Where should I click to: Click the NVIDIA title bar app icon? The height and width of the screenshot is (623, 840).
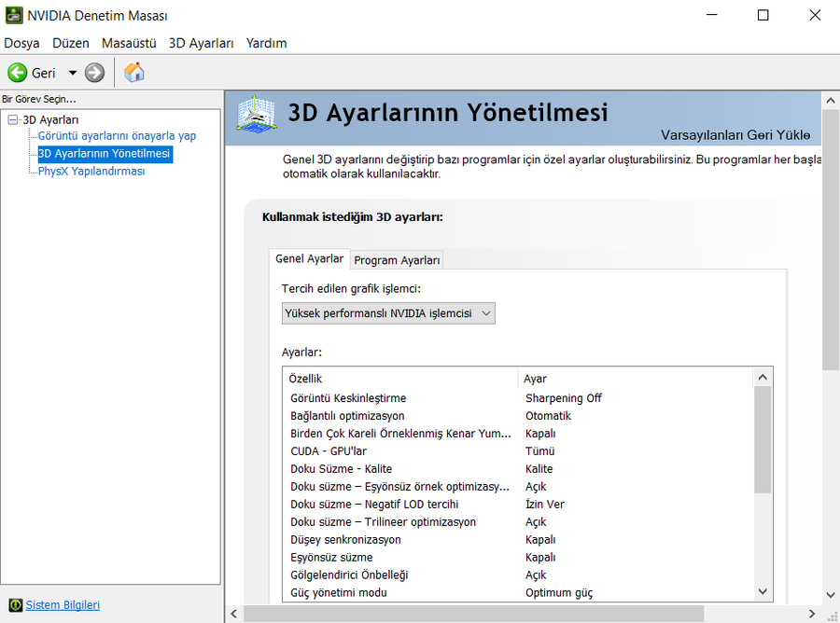click(14, 15)
